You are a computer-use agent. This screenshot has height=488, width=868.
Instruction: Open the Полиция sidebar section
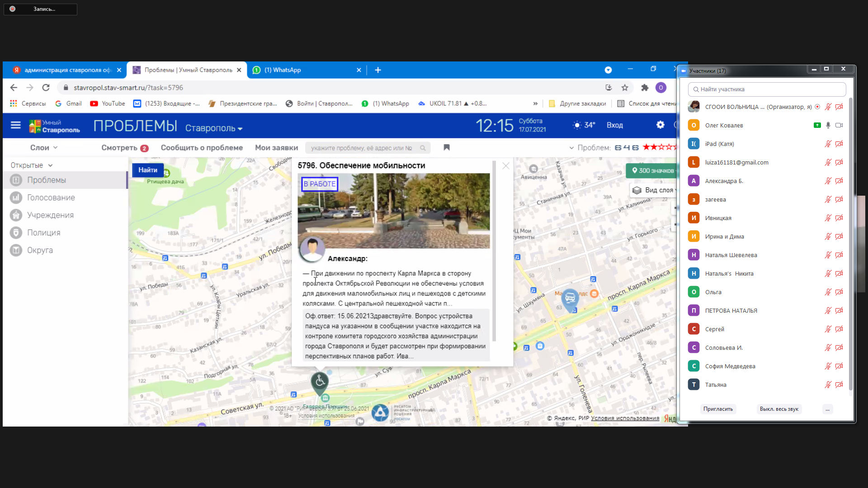click(x=43, y=233)
